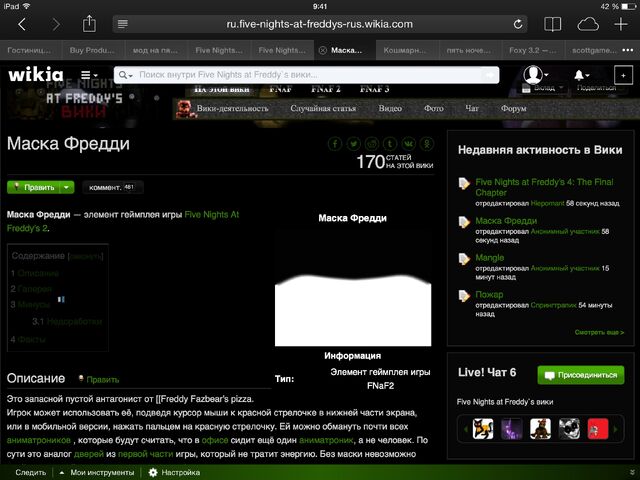Click Следить in bottom toolbar

(31, 472)
